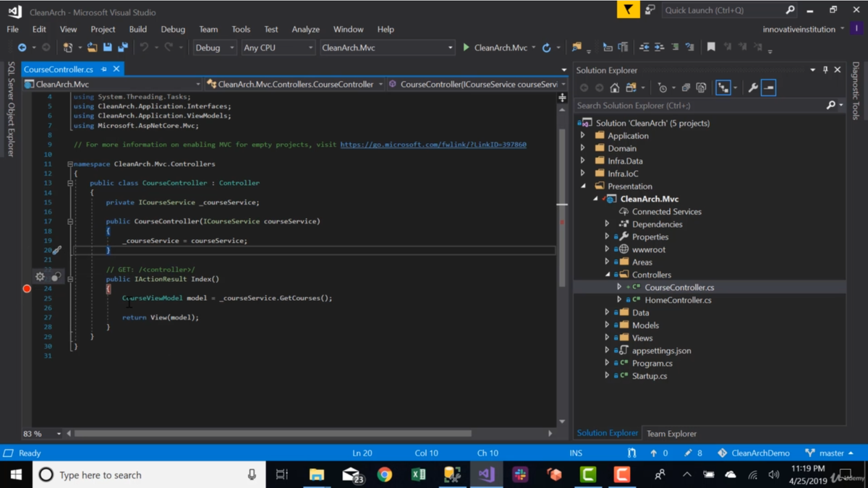Screen dimensions: 868x488
Task: Click Collapse All in Solution Explorer toolbar
Action: 686,88
